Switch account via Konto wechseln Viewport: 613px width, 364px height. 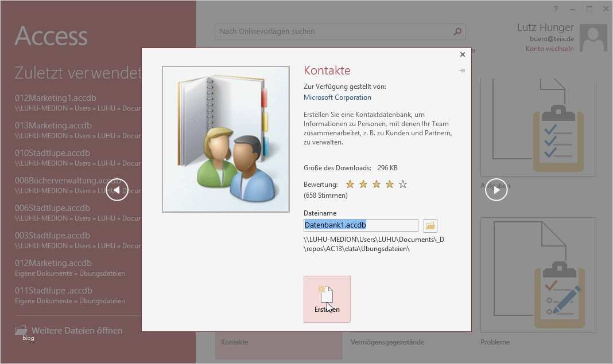pos(550,49)
